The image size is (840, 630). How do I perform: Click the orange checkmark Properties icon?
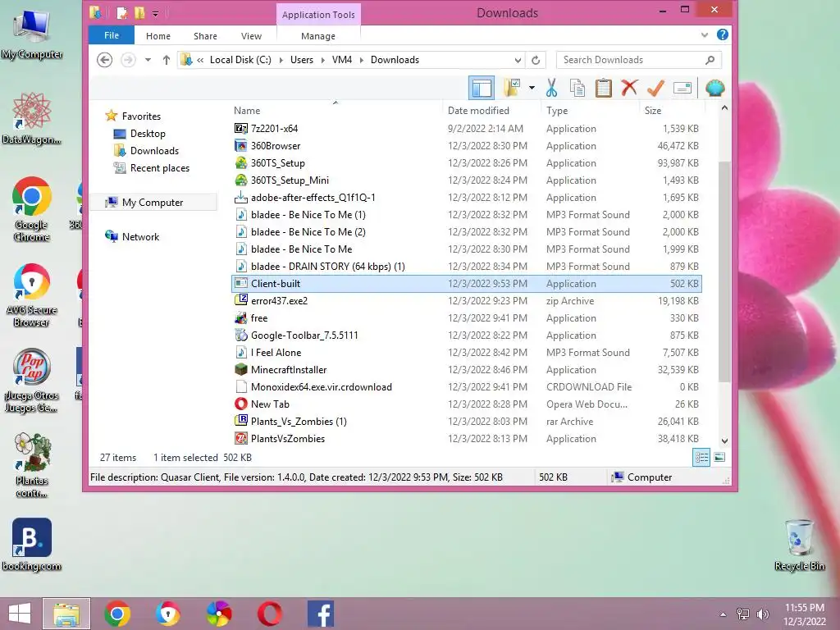pos(655,88)
